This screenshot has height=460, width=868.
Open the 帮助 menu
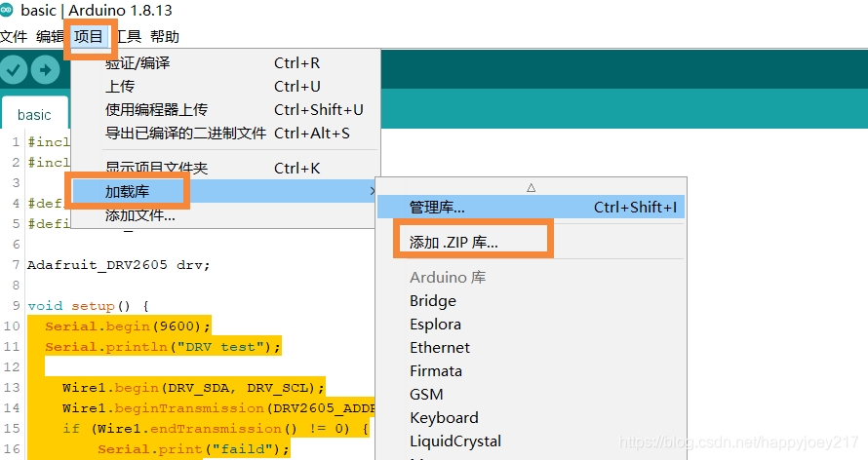(x=165, y=36)
